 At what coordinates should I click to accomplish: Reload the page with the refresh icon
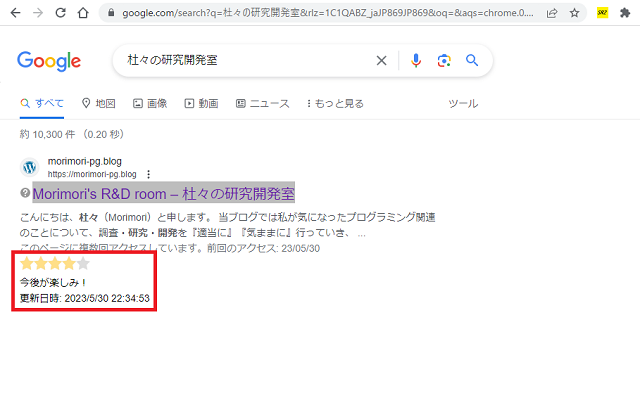[x=60, y=13]
